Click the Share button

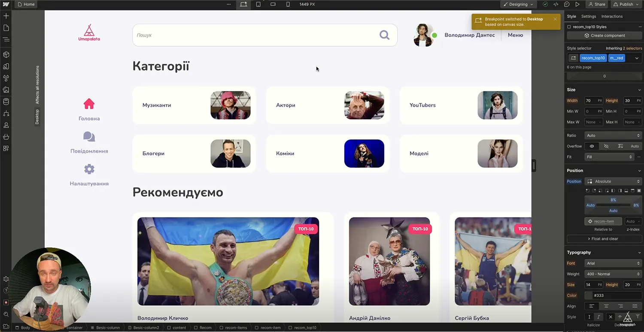click(597, 4)
